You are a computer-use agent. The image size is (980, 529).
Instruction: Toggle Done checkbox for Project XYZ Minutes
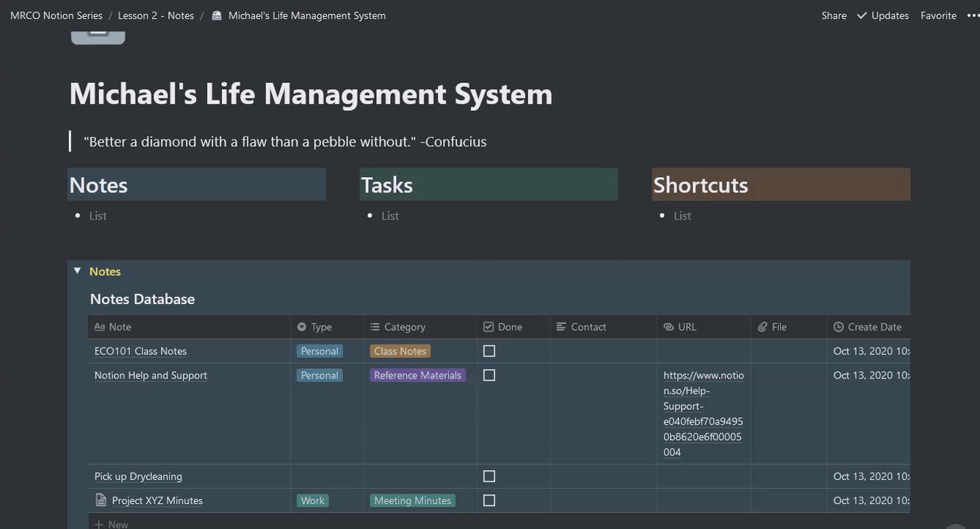(489, 501)
